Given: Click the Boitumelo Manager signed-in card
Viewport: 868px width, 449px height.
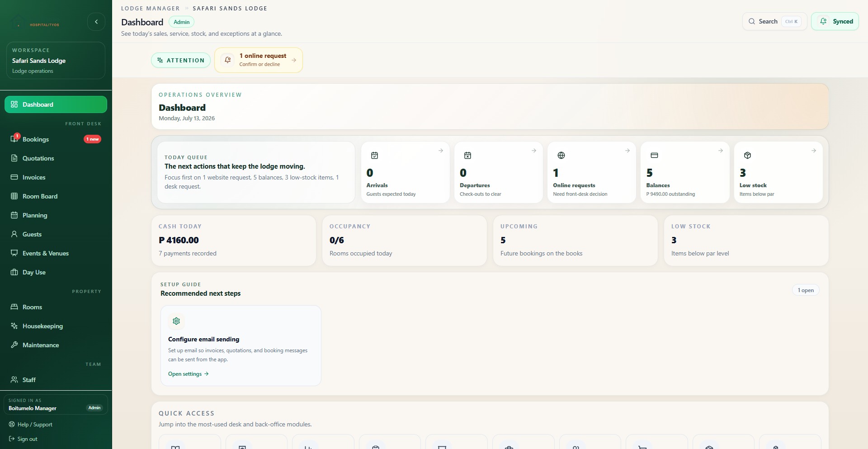Looking at the screenshot, I should click(56, 404).
